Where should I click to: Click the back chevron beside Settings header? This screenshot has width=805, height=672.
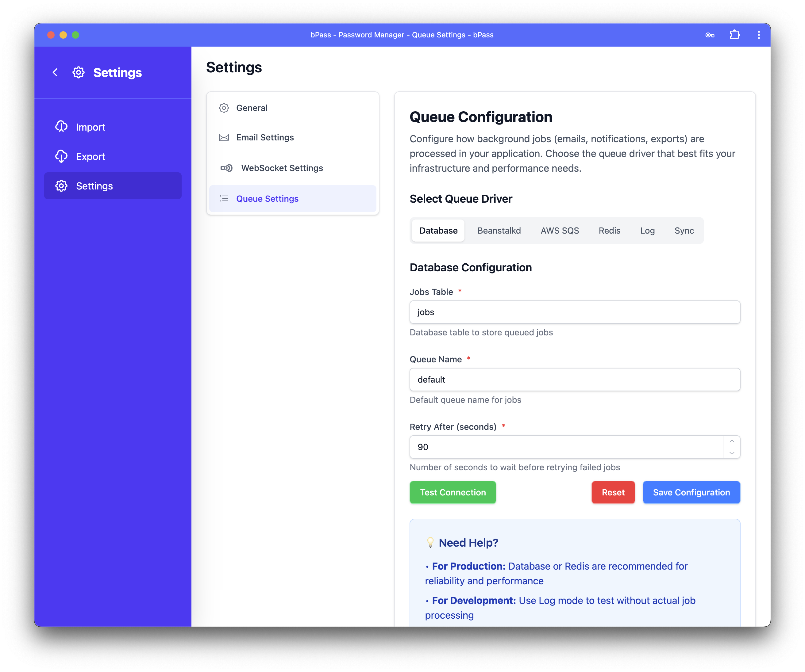click(55, 72)
